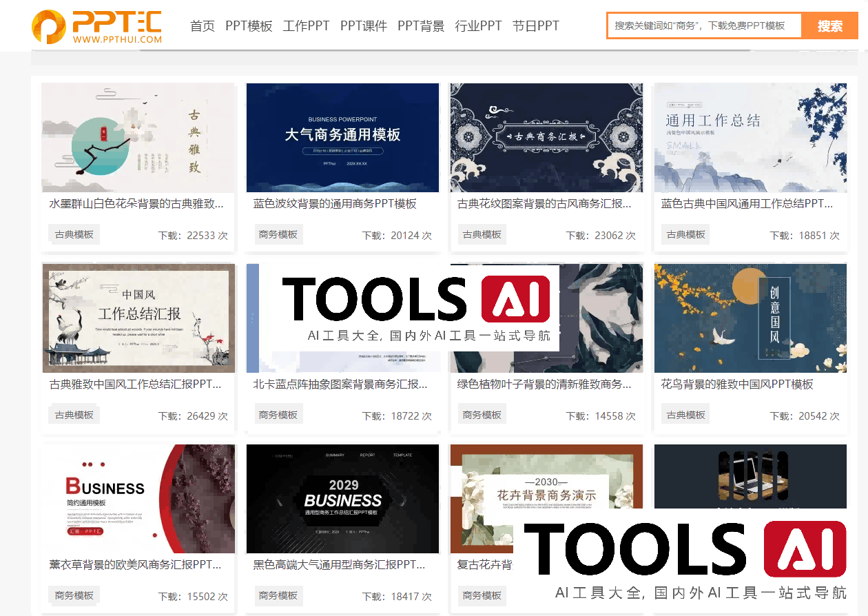Open the 古典雅致 ink mountain template thumbnail
The height and width of the screenshot is (616, 868).
click(138, 138)
